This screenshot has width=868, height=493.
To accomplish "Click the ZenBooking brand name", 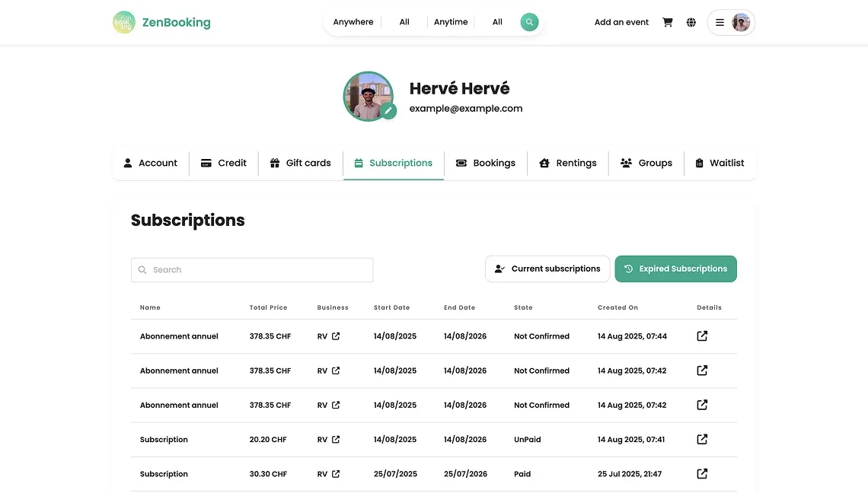I will (176, 23).
